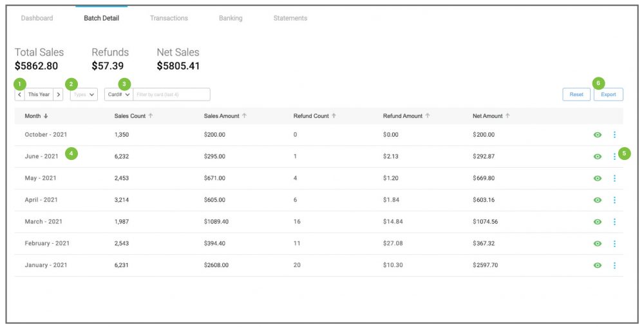Click the eye icon for October - 2021

(x=597, y=135)
